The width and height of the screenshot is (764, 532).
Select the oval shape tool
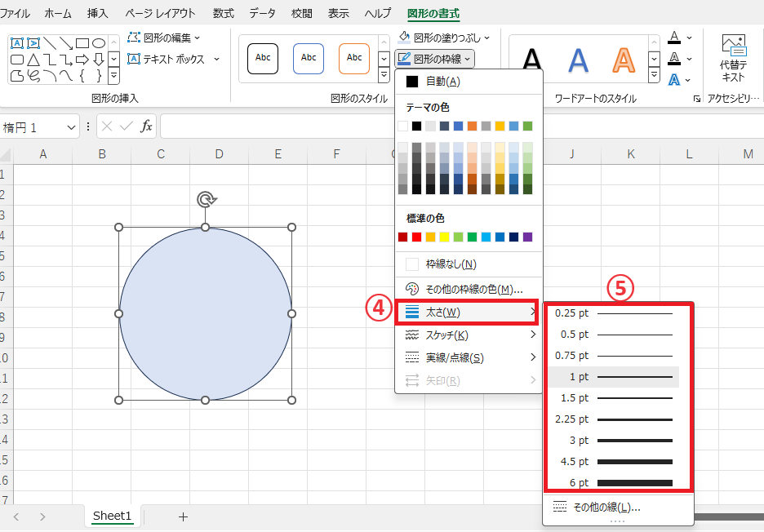(100, 42)
